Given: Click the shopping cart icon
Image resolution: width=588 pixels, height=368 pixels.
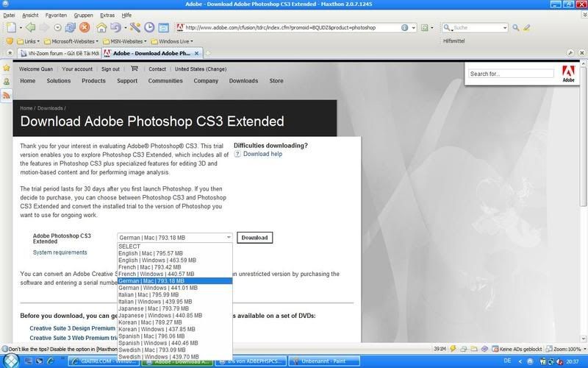Looking at the screenshot, I should [135, 68].
